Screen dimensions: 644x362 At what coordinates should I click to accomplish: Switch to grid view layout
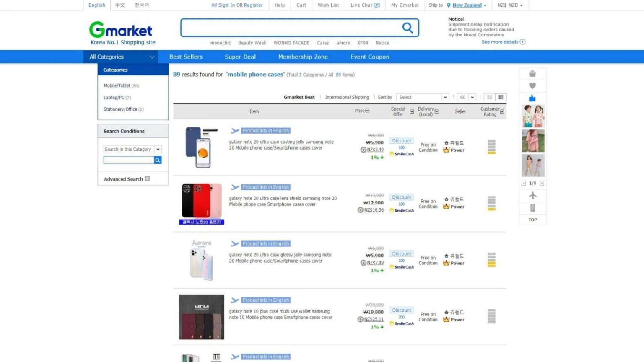490,97
